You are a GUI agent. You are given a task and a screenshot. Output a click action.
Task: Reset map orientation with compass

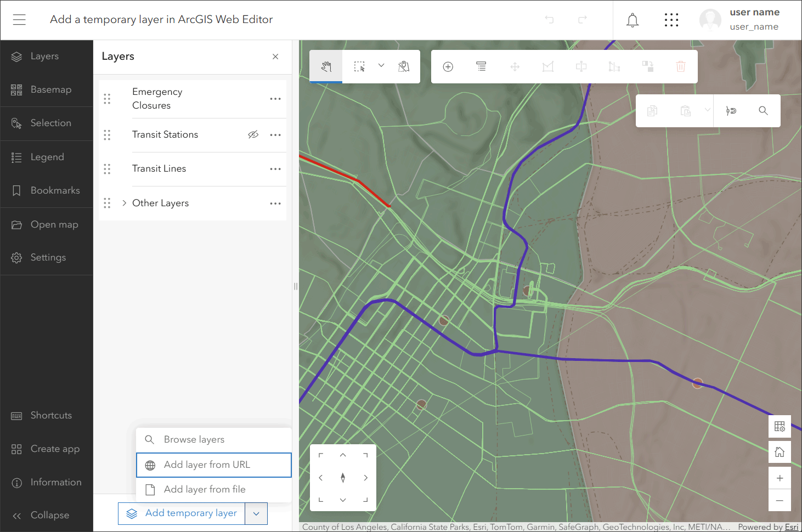(343, 478)
